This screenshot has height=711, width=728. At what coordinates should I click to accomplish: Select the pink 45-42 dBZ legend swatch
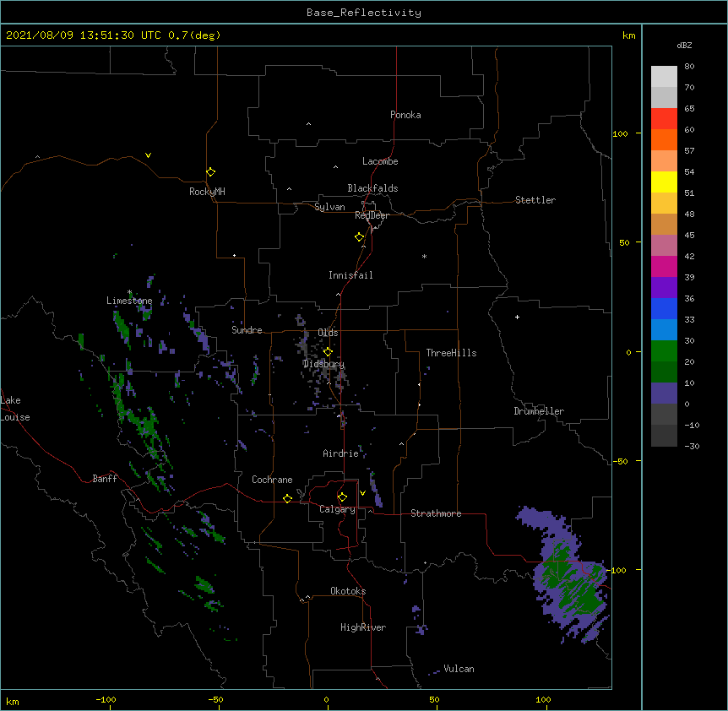pos(664,246)
